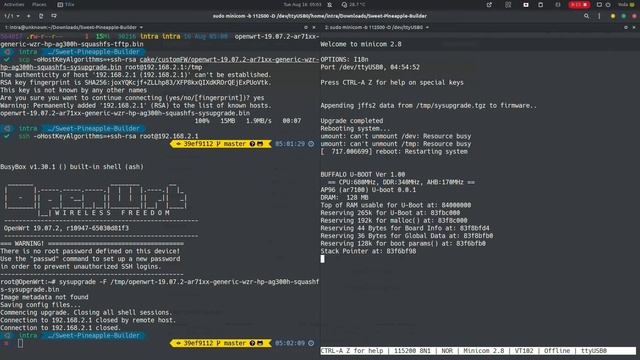The height and width of the screenshot is (360, 640).
Task: Click the red screen recording indicator
Action: click(x=579, y=4)
